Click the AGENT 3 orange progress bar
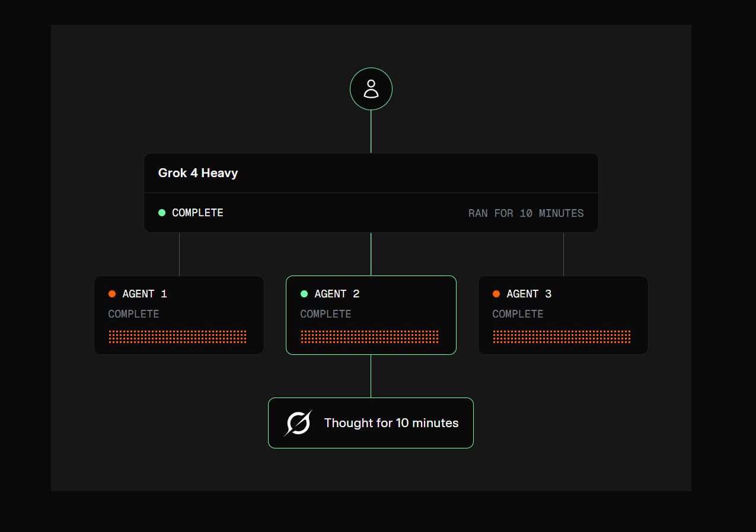Screen dimensions: 756x532 (562, 336)
